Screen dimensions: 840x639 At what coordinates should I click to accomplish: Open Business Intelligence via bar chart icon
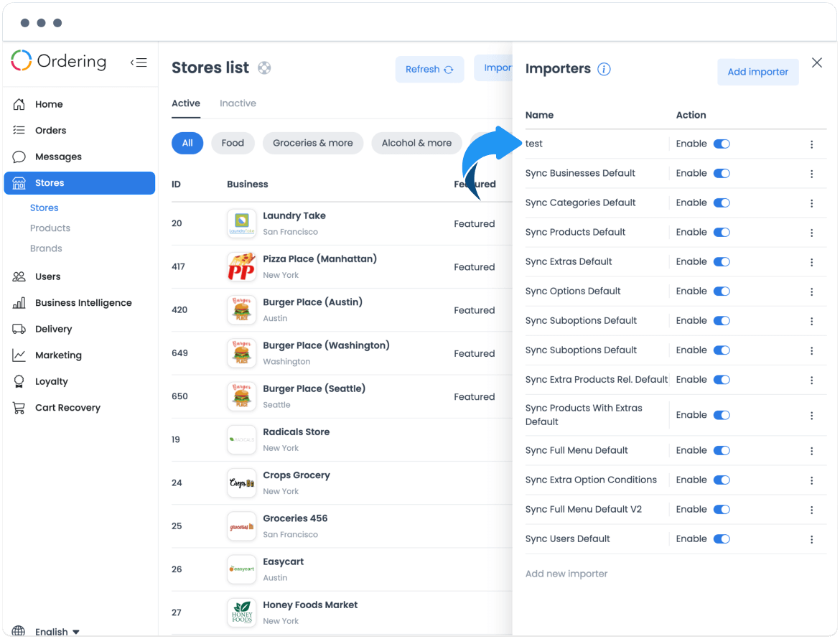point(19,303)
